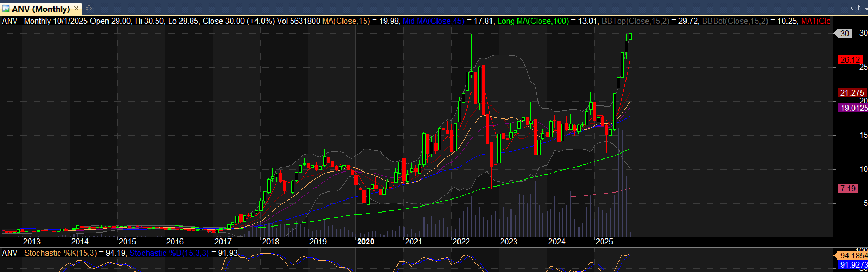Click the purple 19.0125 price tag
The height and width of the screenshot is (272, 868).
[853, 108]
